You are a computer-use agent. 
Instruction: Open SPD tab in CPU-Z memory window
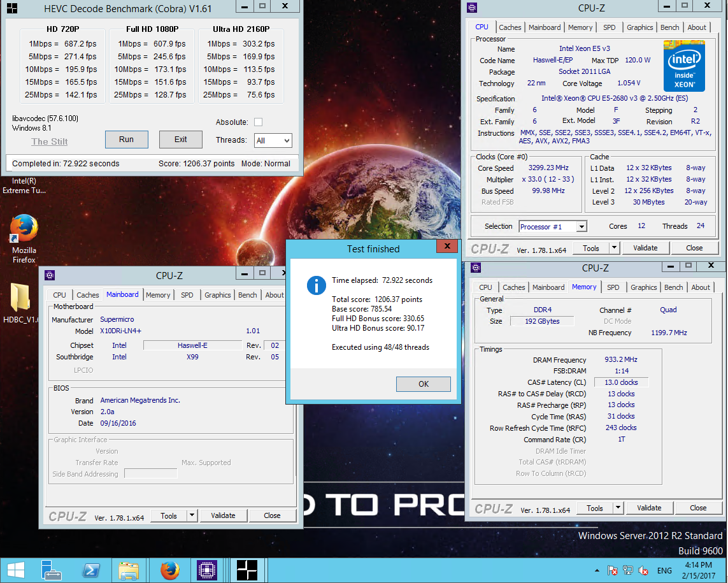(613, 287)
